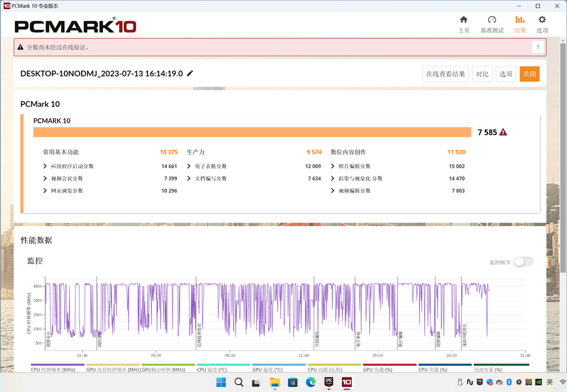Launch Microsoft Edge from the taskbar

tap(310, 382)
